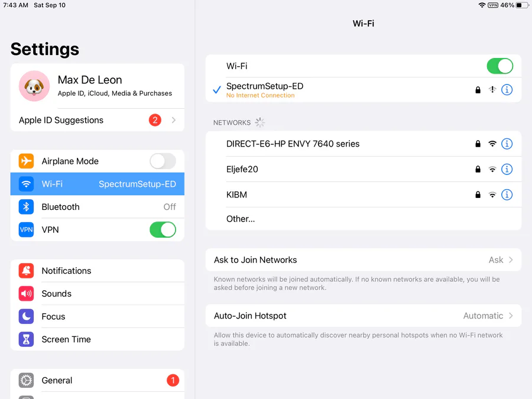Open Auto-Join Hotspot options

point(364,316)
